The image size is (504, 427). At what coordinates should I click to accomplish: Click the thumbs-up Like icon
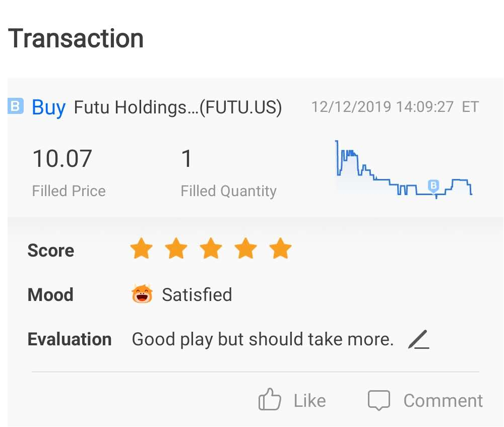coord(269,401)
